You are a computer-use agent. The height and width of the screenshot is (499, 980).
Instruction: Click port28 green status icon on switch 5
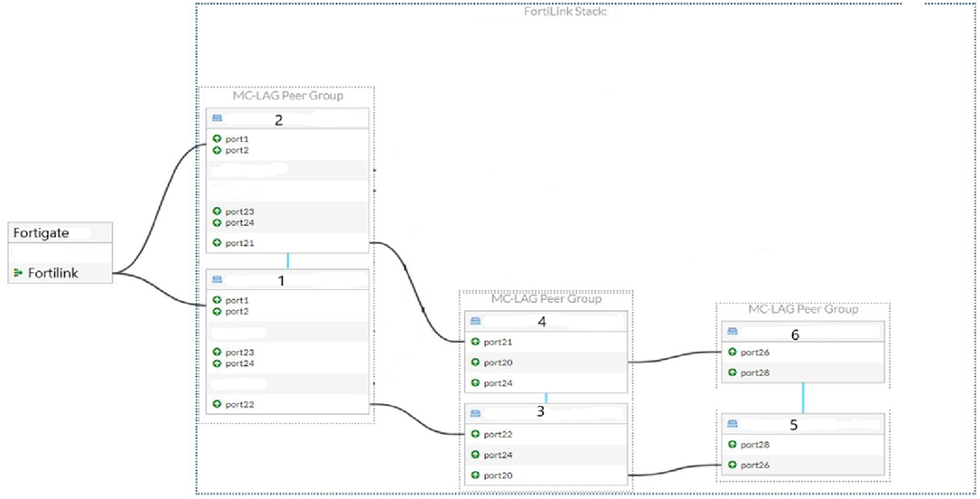click(x=732, y=445)
